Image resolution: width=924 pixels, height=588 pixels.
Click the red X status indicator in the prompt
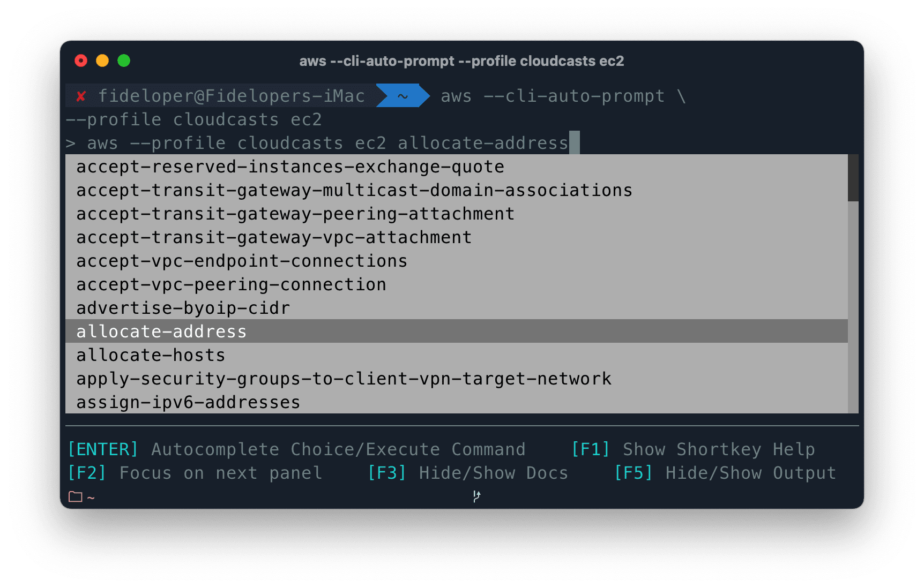click(81, 96)
